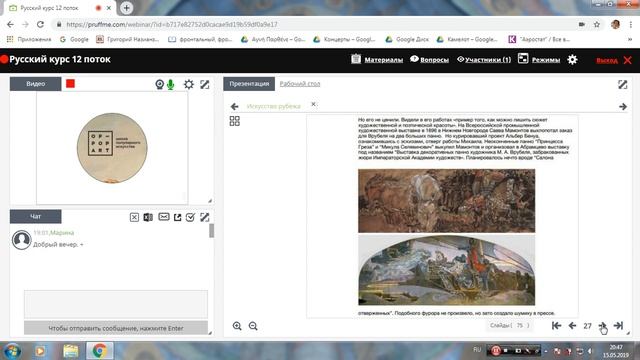640x360 pixels.
Task: Click the slide number 27 field
Action: pyautogui.click(x=587, y=326)
